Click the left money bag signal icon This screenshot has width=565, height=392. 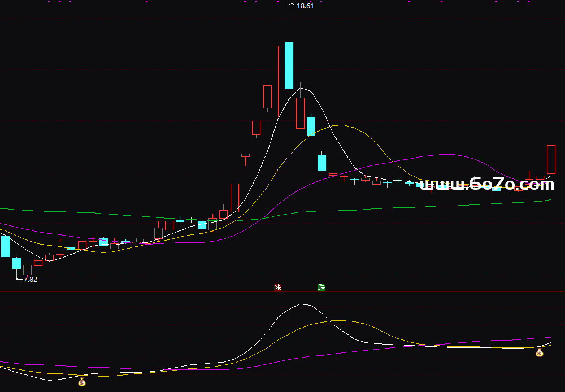(82, 382)
